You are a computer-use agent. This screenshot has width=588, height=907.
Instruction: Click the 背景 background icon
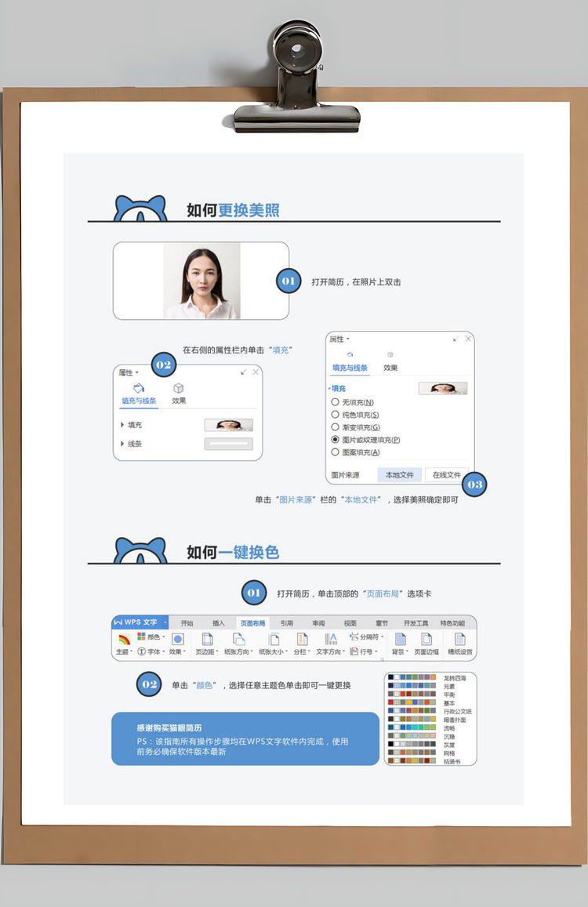(x=400, y=639)
